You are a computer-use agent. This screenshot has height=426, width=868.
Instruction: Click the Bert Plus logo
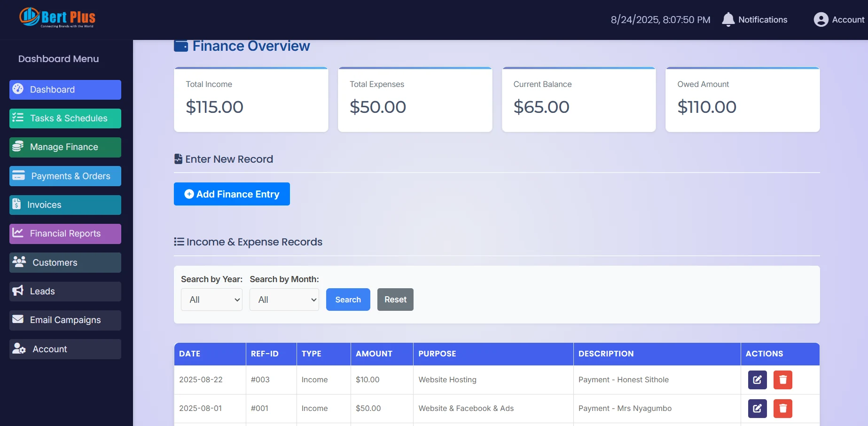(x=56, y=18)
